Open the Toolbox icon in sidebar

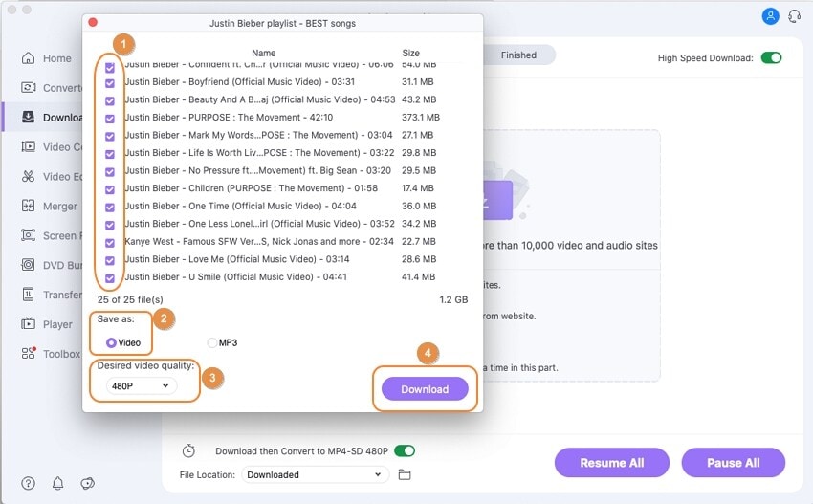28,354
